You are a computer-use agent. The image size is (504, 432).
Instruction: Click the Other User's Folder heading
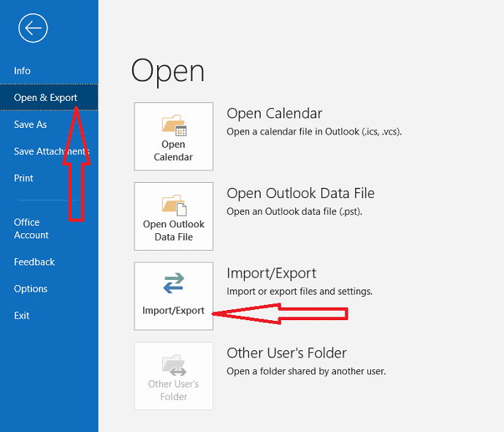[286, 353]
